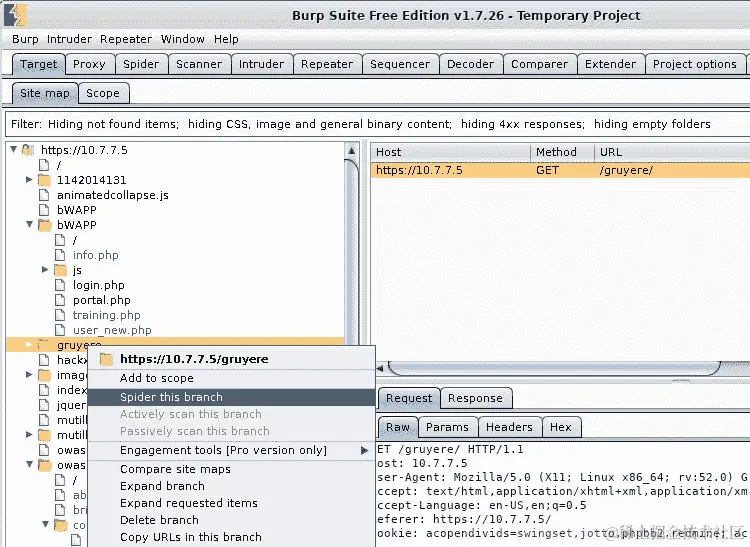Click the request table scroll left arrow

[x=380, y=368]
